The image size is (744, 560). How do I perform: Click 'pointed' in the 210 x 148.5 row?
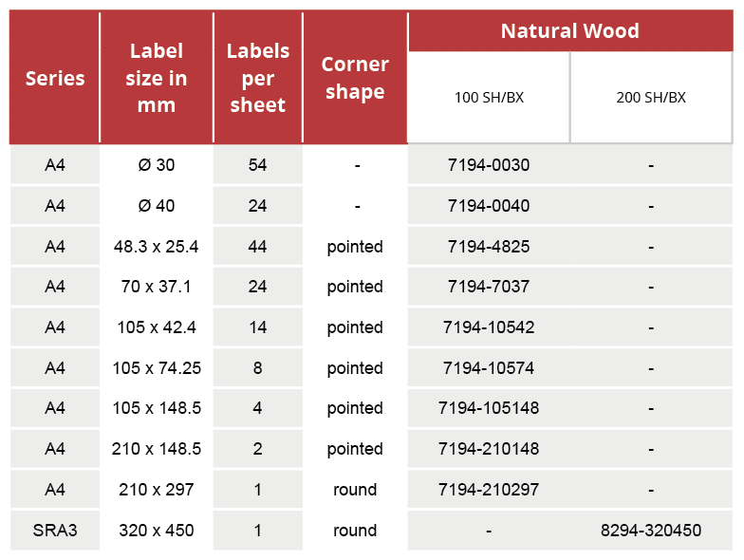(x=355, y=450)
